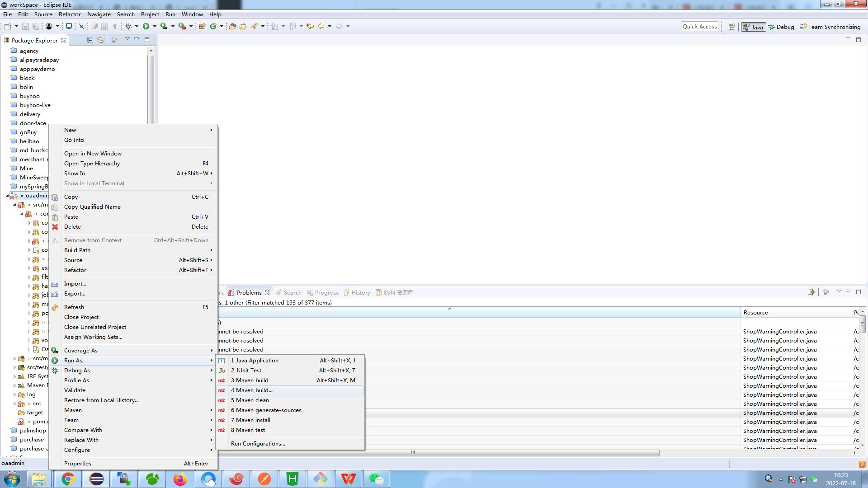Switch to Team Synchronizing perspective
The width and height of the screenshot is (868, 488).
[x=830, y=27]
